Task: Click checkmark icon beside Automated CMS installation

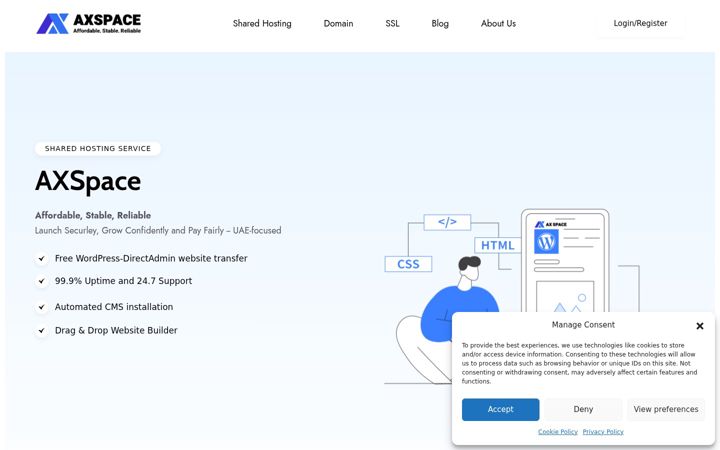Action: (x=42, y=307)
